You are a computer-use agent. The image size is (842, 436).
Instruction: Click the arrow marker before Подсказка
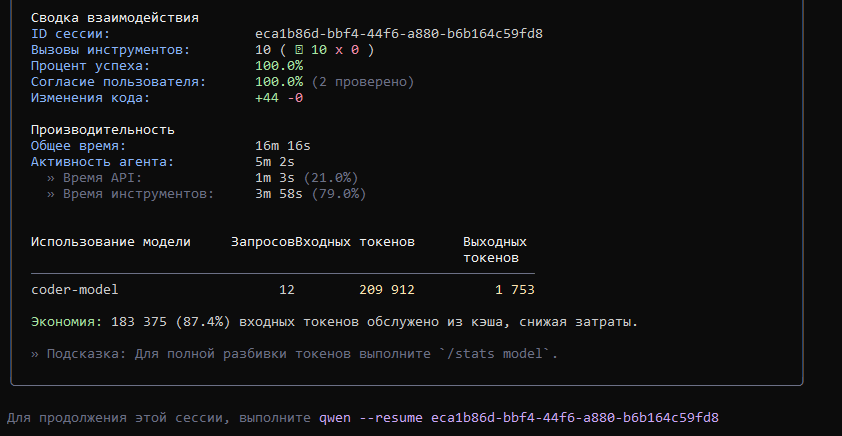(x=35, y=355)
